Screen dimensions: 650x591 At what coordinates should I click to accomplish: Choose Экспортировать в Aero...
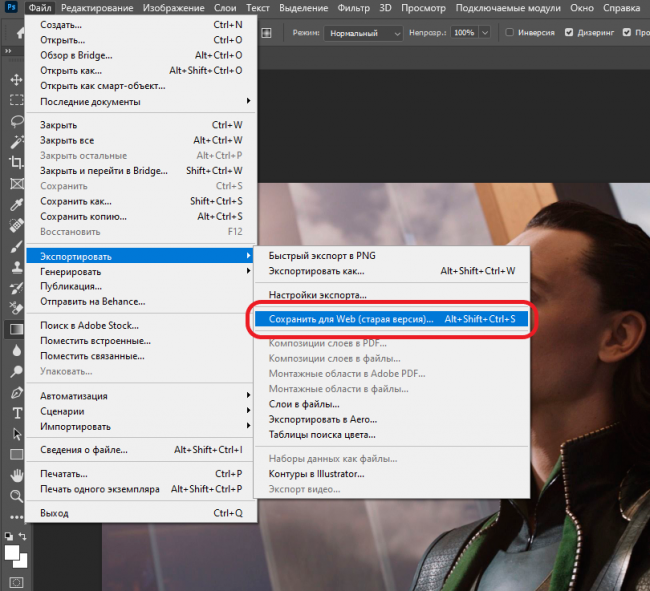[391, 419]
